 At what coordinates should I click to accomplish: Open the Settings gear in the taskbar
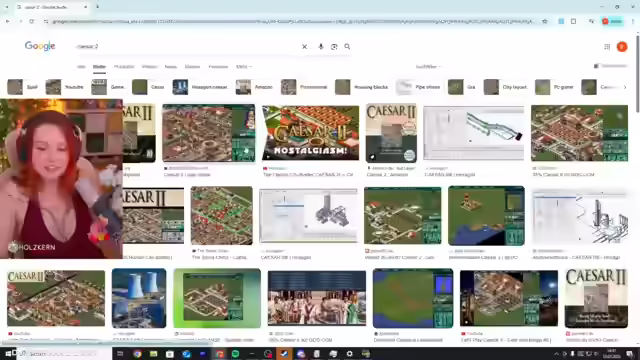[x=349, y=354]
